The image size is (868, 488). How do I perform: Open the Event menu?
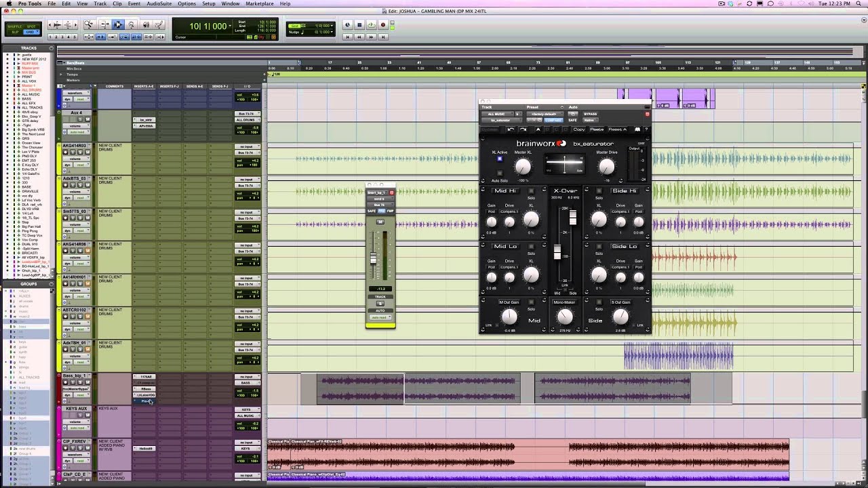click(x=134, y=3)
